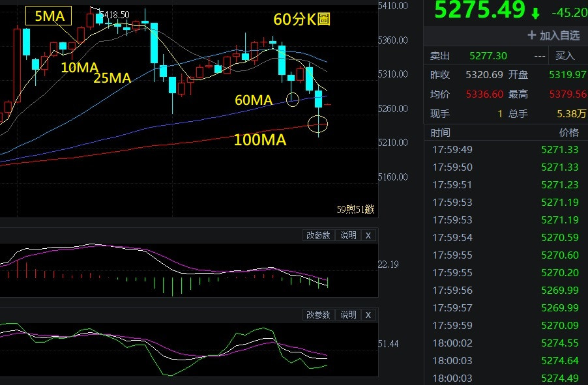Click the sell price 5277.30
The height and width of the screenshot is (385, 588).
[x=488, y=57]
